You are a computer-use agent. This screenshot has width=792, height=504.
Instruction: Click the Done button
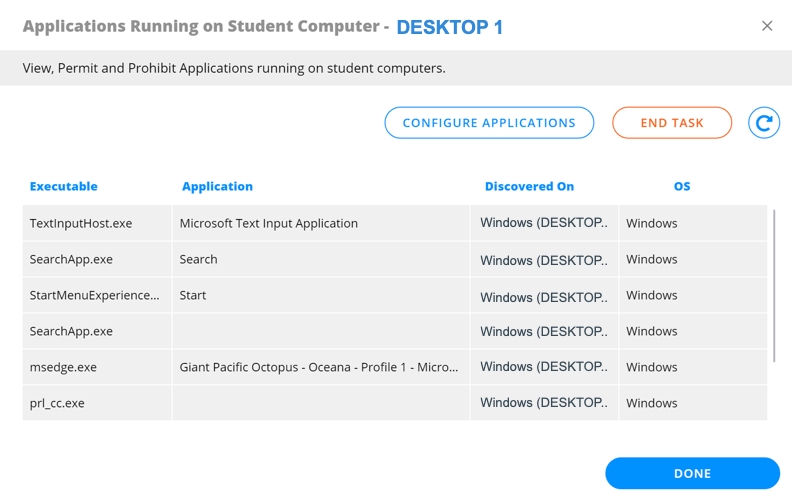tap(692, 473)
